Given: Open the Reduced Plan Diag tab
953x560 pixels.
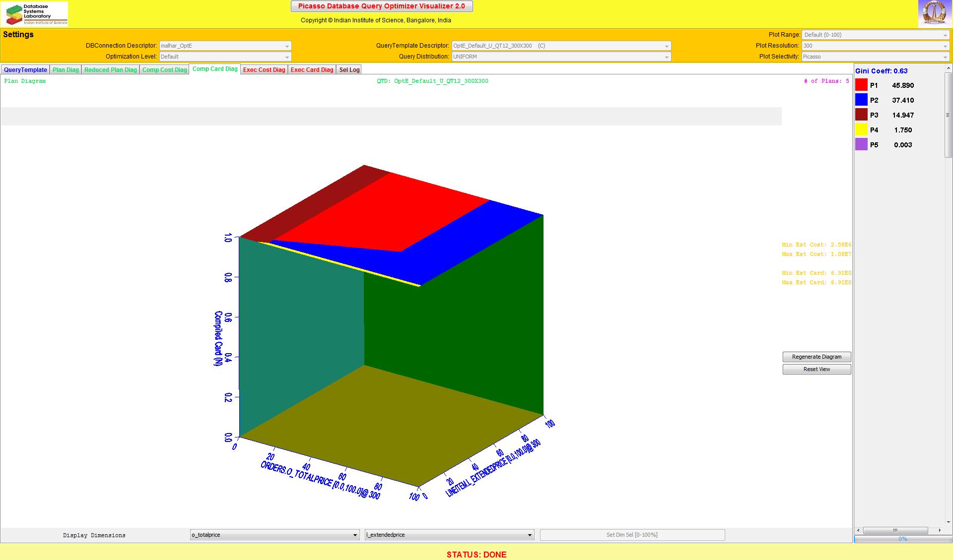Looking at the screenshot, I should pos(110,70).
